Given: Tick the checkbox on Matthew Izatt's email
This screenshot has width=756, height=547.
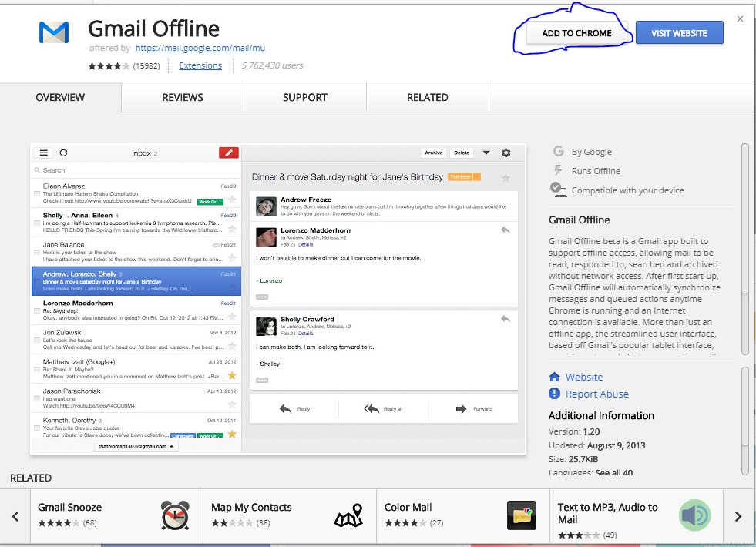Looking at the screenshot, I should (x=37, y=369).
